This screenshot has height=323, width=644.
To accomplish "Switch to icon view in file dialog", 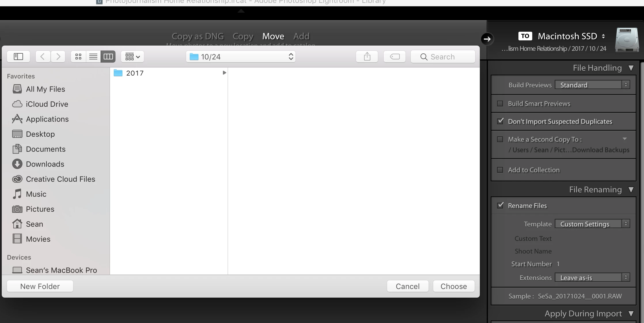I will pos(78,57).
